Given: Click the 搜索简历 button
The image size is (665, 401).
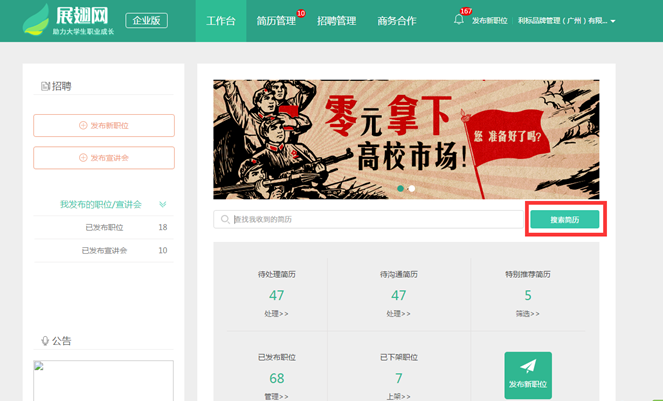Looking at the screenshot, I should point(565,219).
